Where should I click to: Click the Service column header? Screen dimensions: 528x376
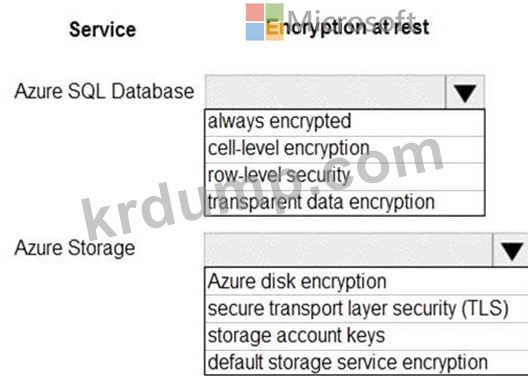(x=103, y=30)
